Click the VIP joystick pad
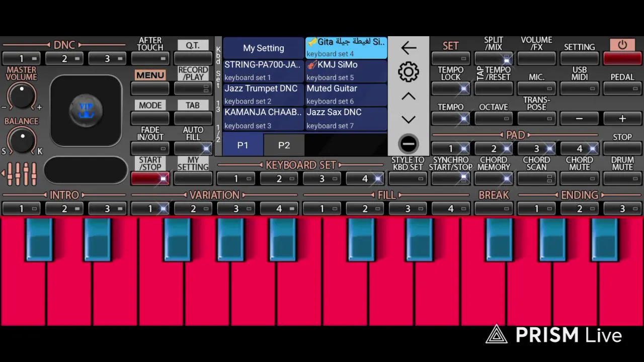This screenshot has height=362, width=644. [x=86, y=111]
